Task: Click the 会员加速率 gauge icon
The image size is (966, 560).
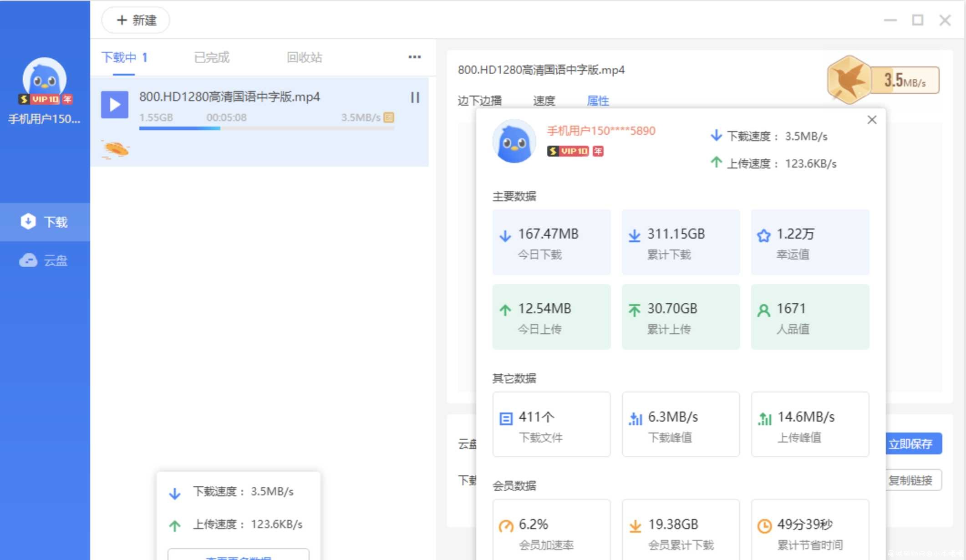Action: click(x=506, y=526)
